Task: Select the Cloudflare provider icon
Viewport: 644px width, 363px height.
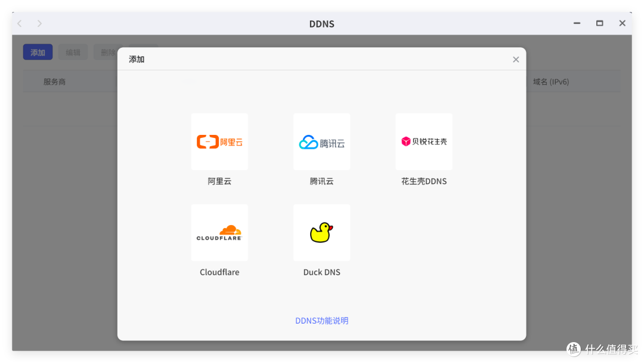Action: coord(219,233)
